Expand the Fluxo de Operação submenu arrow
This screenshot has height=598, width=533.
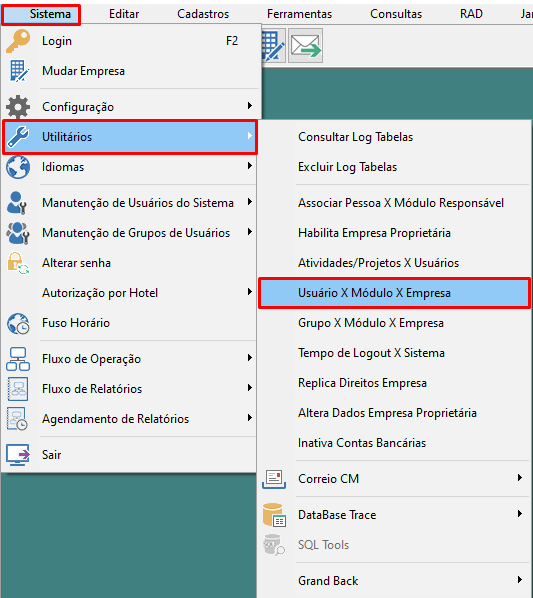[250, 358]
